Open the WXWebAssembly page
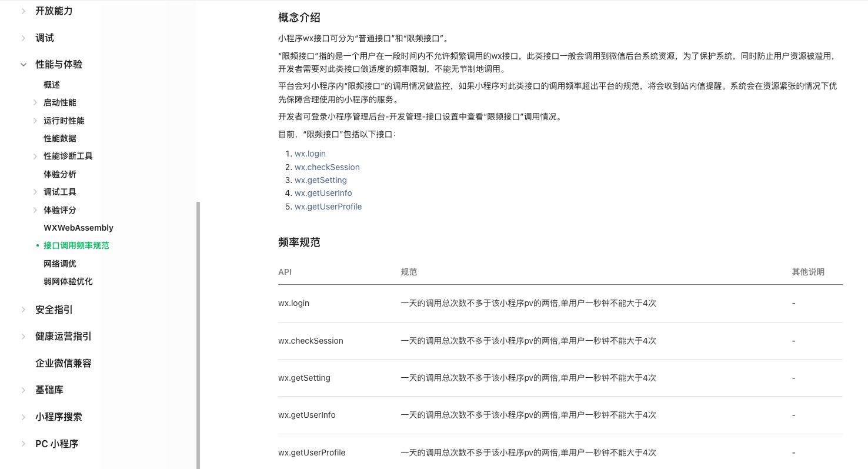This screenshot has width=868, height=469. [x=78, y=228]
